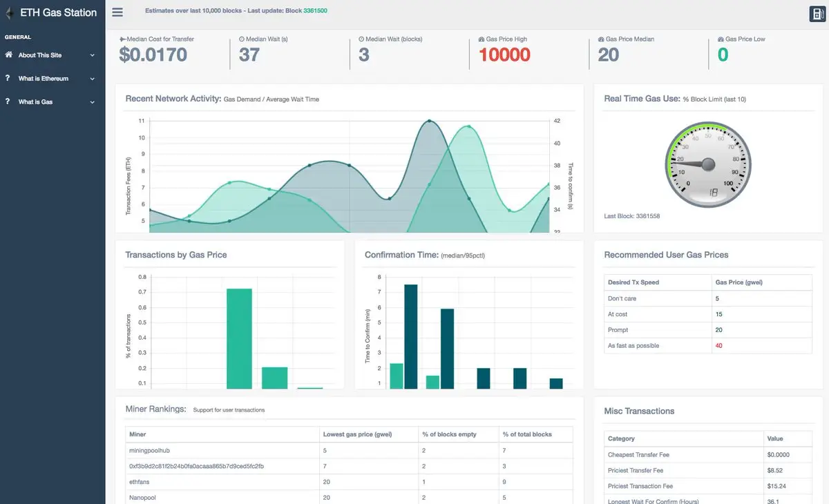Expand the What is Gas chevron
This screenshot has width=829, height=504.
(x=92, y=102)
